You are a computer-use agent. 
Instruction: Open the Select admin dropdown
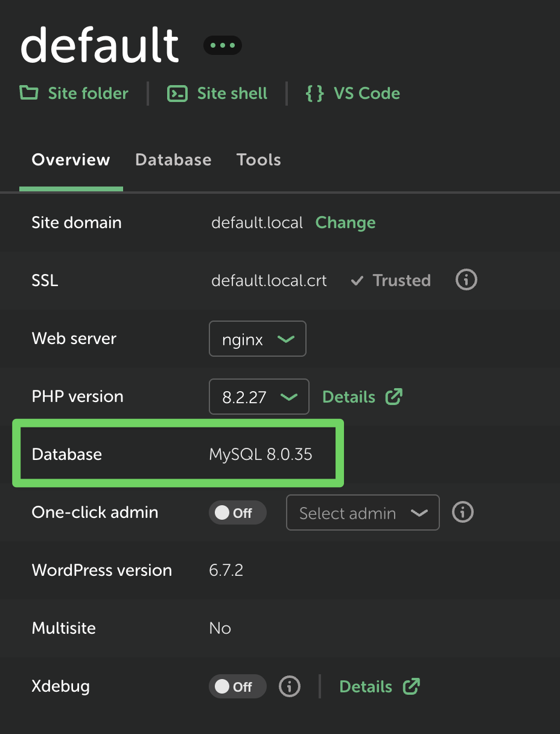click(x=363, y=512)
